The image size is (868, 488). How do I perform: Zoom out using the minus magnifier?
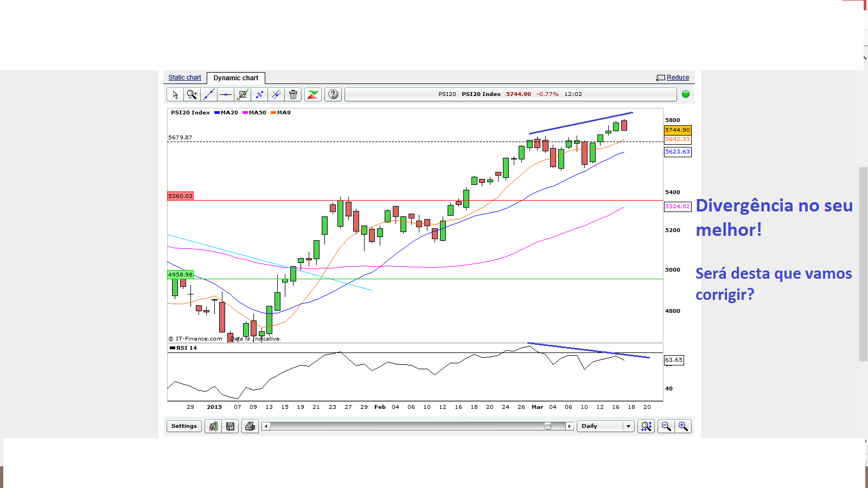tap(666, 426)
